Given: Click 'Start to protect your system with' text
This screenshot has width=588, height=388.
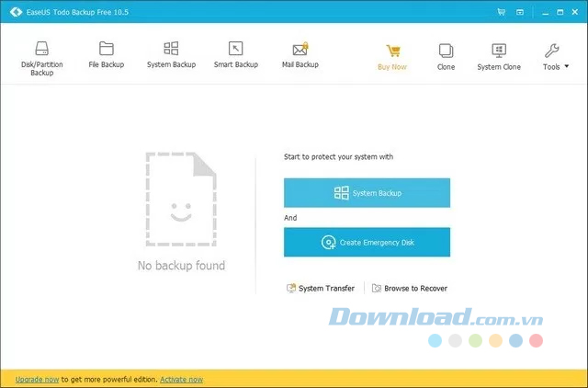Looking at the screenshot, I should pos(339,157).
